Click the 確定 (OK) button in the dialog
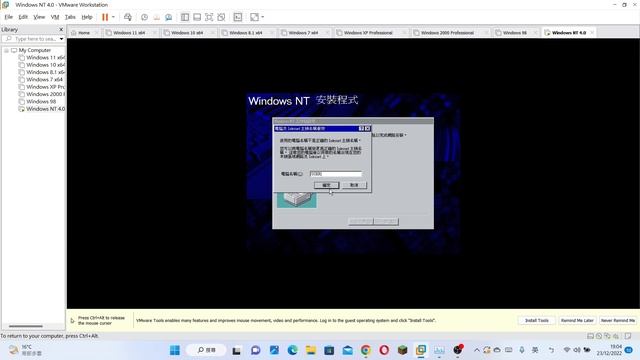This screenshot has width=640, height=360. (327, 185)
